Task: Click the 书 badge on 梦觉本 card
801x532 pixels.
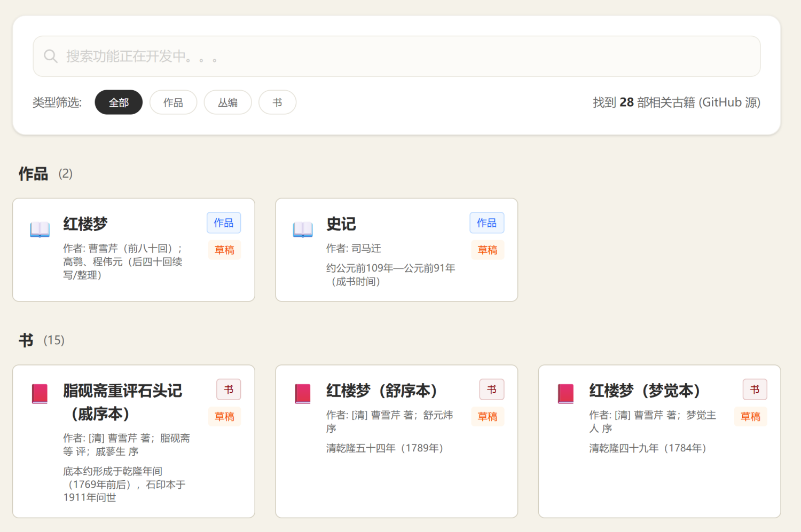Action: (755, 390)
